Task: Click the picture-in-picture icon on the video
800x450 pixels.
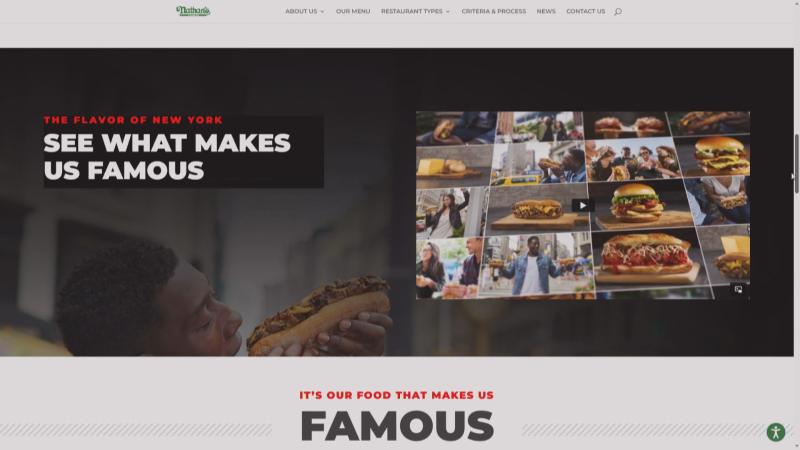Action: click(x=738, y=289)
